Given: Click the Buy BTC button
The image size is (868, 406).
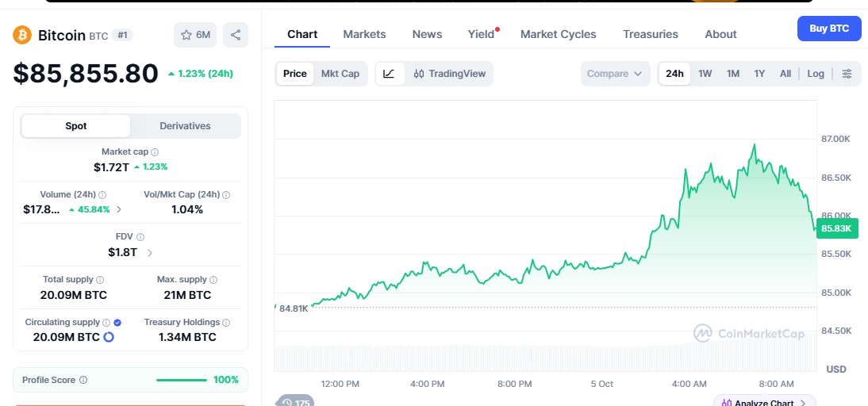Looking at the screenshot, I should 829,29.
